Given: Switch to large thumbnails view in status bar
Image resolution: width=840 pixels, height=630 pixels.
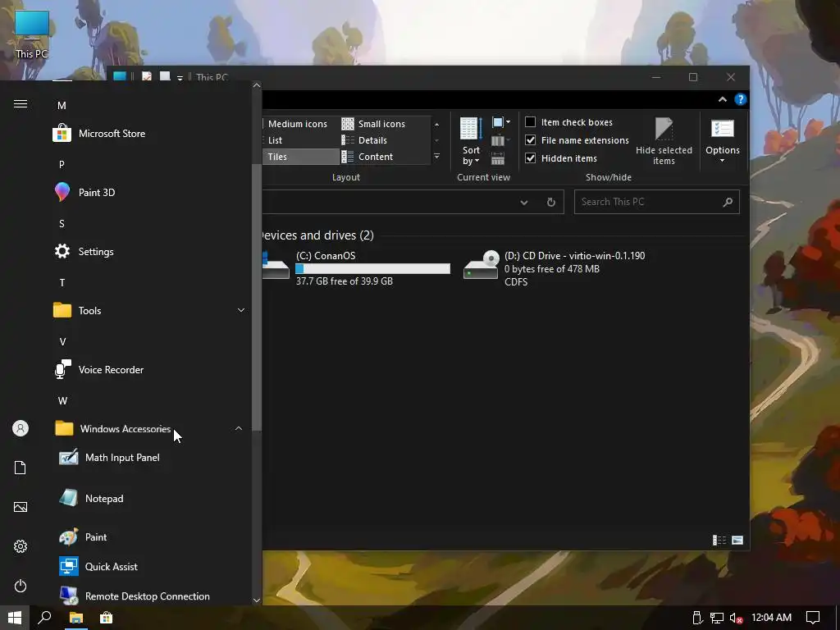Looking at the screenshot, I should [x=737, y=540].
